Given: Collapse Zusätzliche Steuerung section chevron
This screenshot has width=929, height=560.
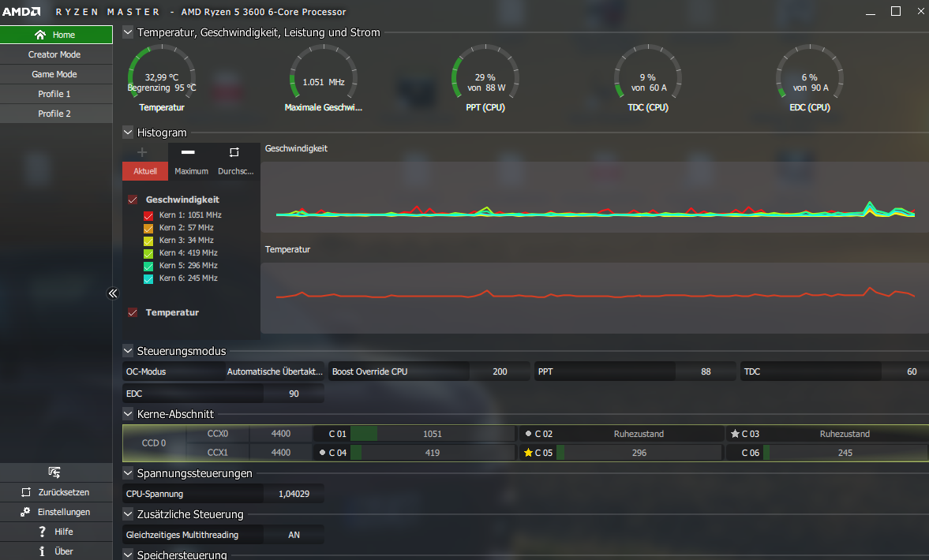Looking at the screenshot, I should pyautogui.click(x=128, y=513).
